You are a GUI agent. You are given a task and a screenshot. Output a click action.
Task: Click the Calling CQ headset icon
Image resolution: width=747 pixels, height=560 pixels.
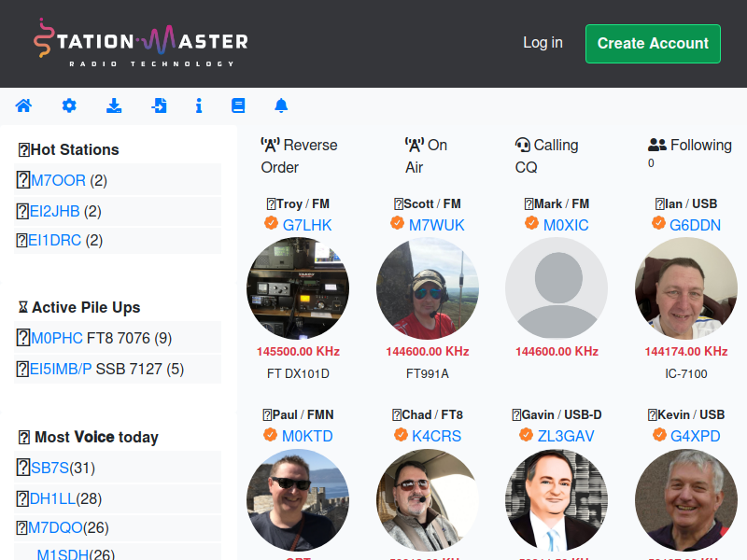point(523,145)
